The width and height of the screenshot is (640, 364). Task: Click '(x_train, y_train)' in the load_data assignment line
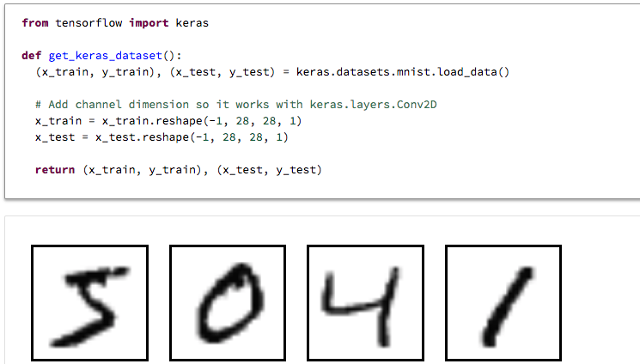[x=90, y=72]
